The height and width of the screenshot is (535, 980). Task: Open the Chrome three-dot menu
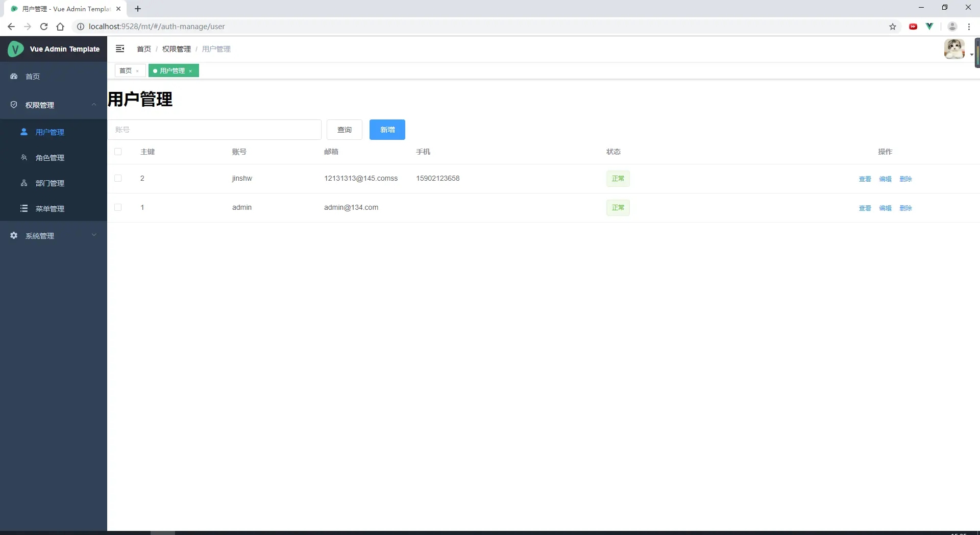click(x=969, y=27)
